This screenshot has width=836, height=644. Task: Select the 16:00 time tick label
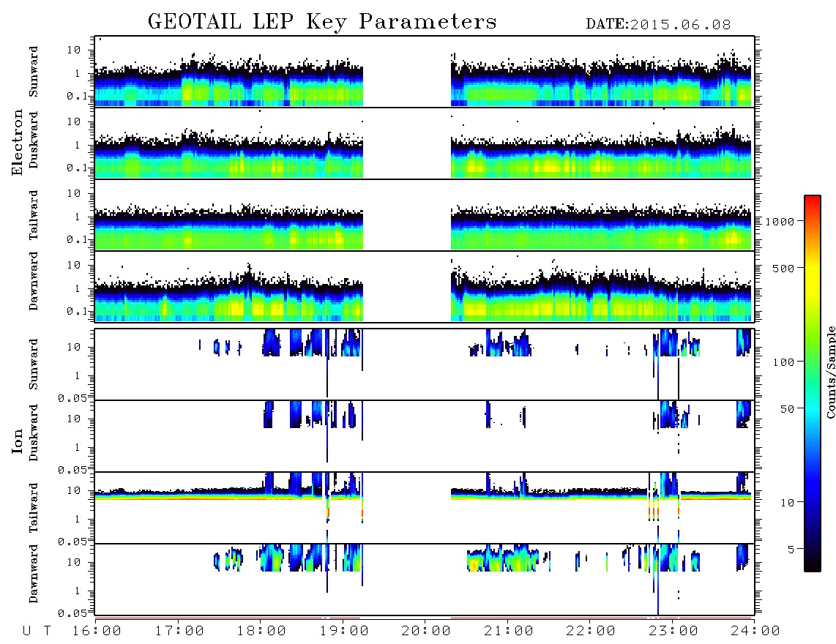tap(97, 632)
